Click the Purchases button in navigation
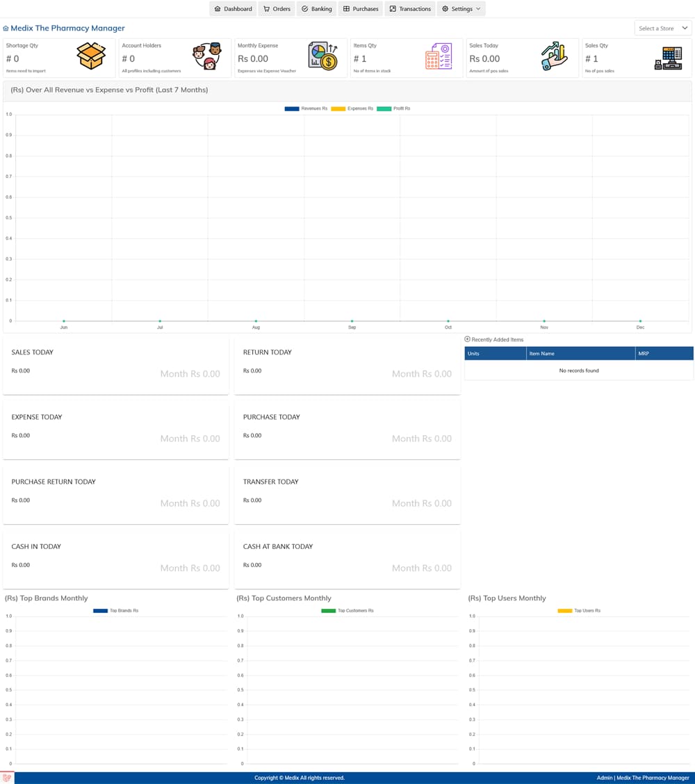Screen dimensions: 695x784 pyautogui.click(x=361, y=9)
